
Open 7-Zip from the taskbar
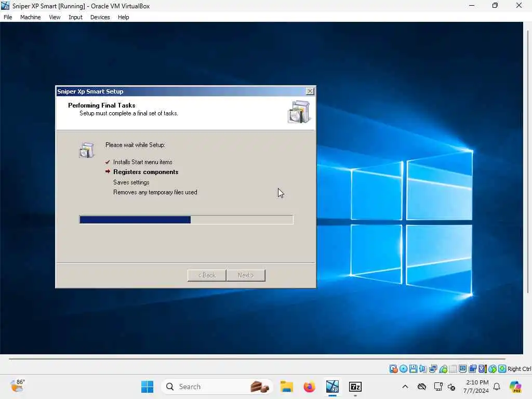click(x=355, y=387)
